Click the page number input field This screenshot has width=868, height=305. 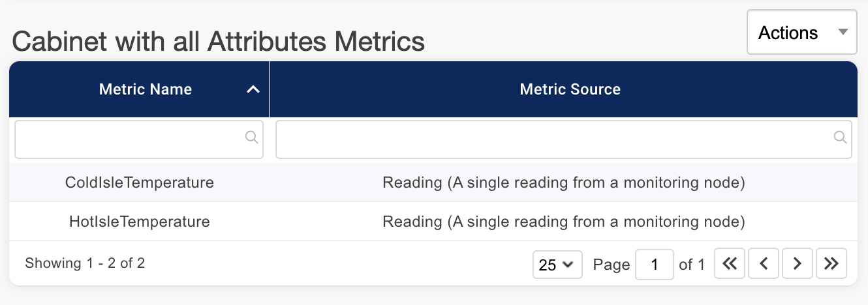(x=654, y=264)
